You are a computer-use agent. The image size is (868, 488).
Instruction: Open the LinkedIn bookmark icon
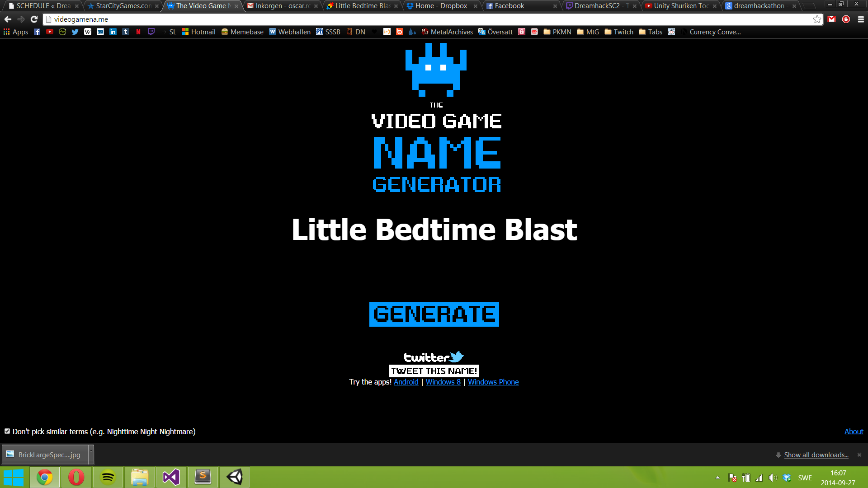point(113,32)
